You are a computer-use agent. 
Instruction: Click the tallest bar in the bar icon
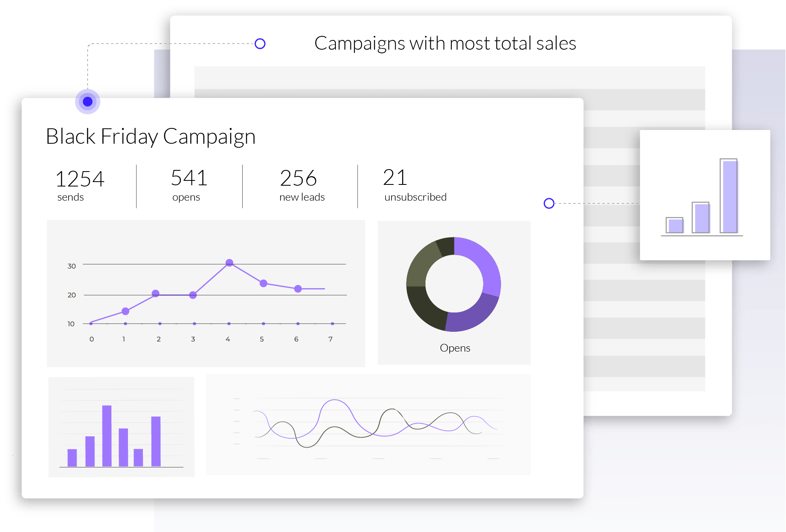click(x=728, y=196)
